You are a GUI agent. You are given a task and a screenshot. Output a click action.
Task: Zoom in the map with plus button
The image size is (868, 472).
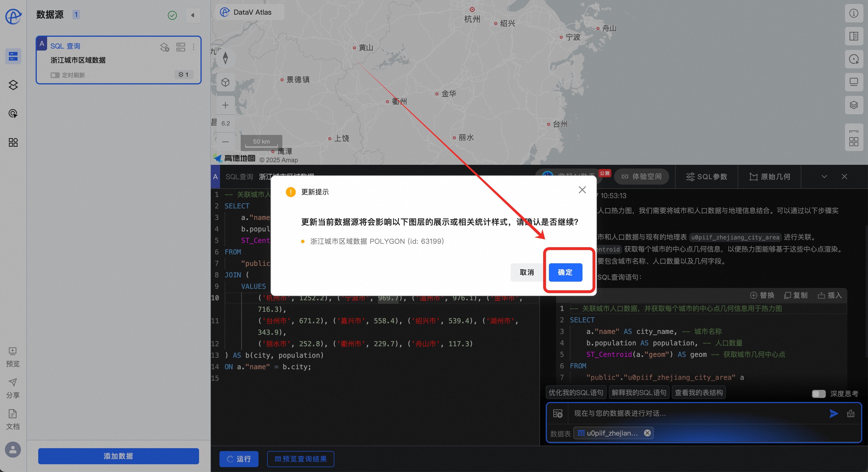(x=225, y=105)
